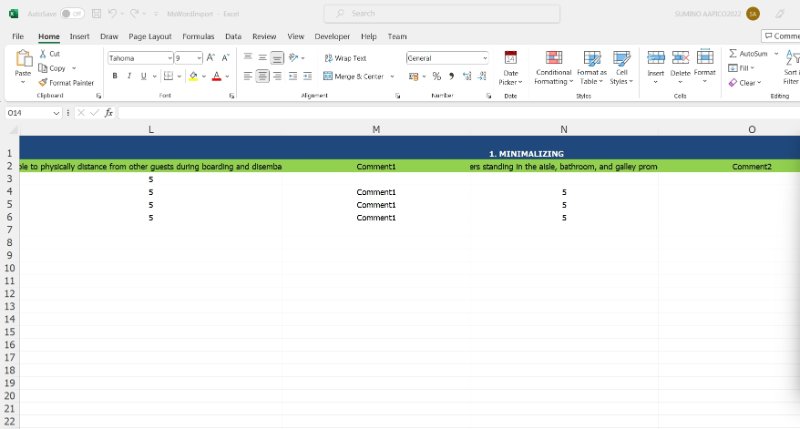This screenshot has height=429, width=800.
Task: Click the Format as Table icon
Action: [x=591, y=58]
